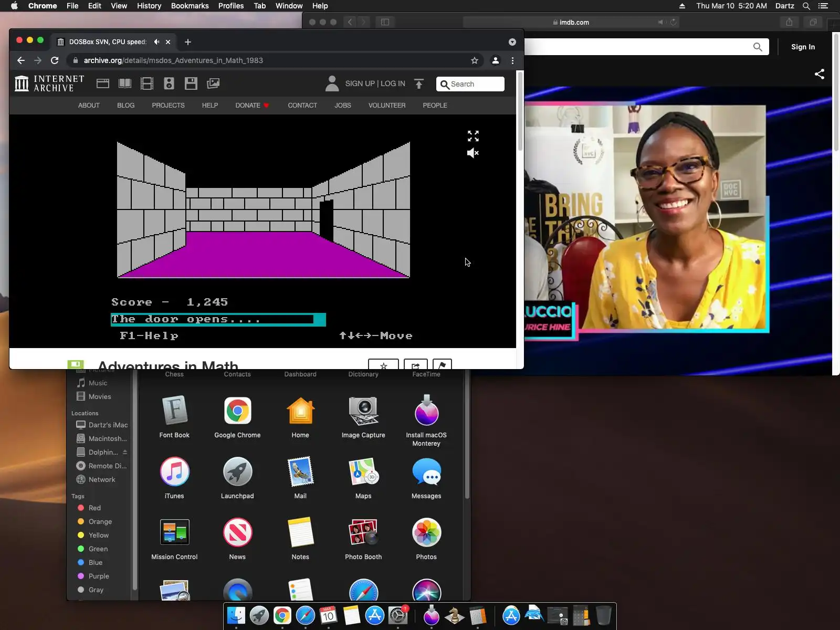Open Mission Control in Finder
Image resolution: width=840 pixels, height=630 pixels.
[x=174, y=539]
